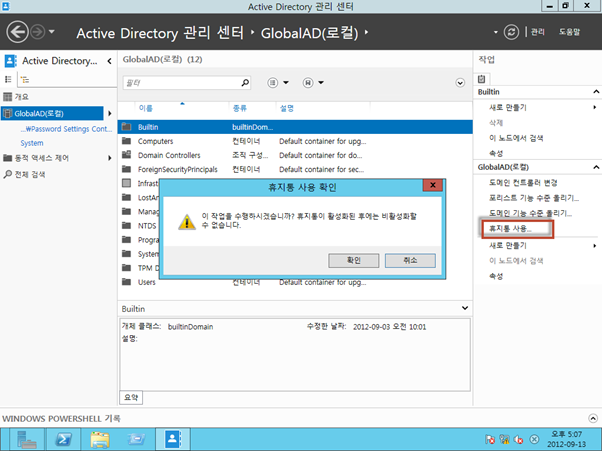Click the tasks pane clipboard icon

(x=481, y=79)
